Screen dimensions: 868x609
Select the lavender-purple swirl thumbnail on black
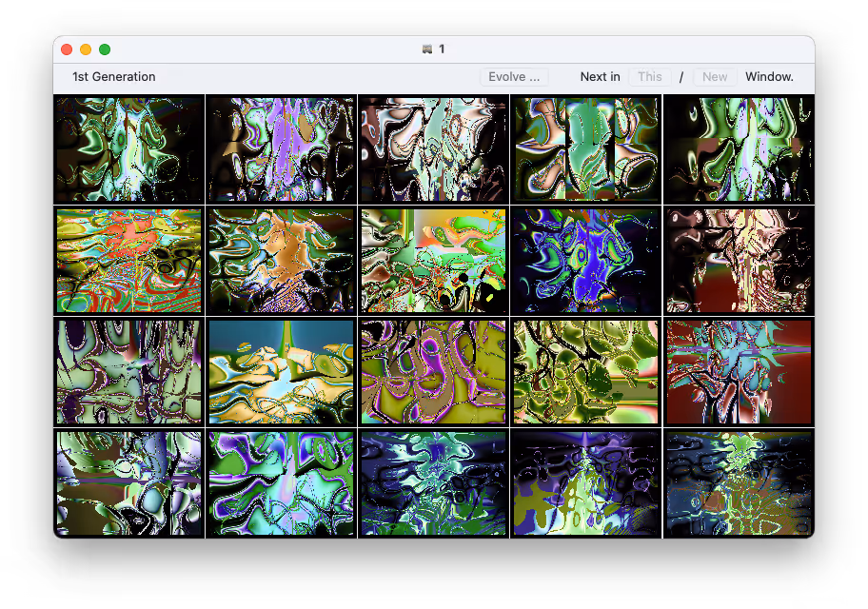[x=281, y=149]
